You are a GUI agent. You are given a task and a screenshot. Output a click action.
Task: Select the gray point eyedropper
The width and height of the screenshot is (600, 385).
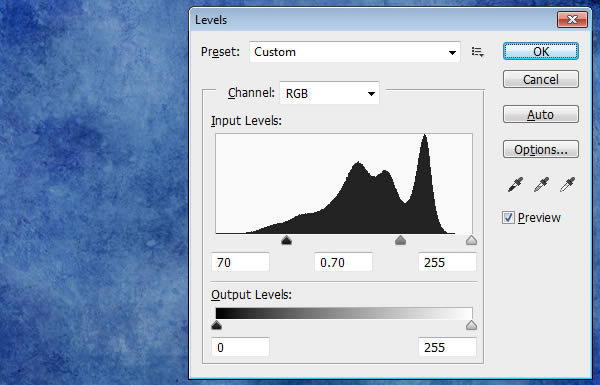click(x=541, y=184)
